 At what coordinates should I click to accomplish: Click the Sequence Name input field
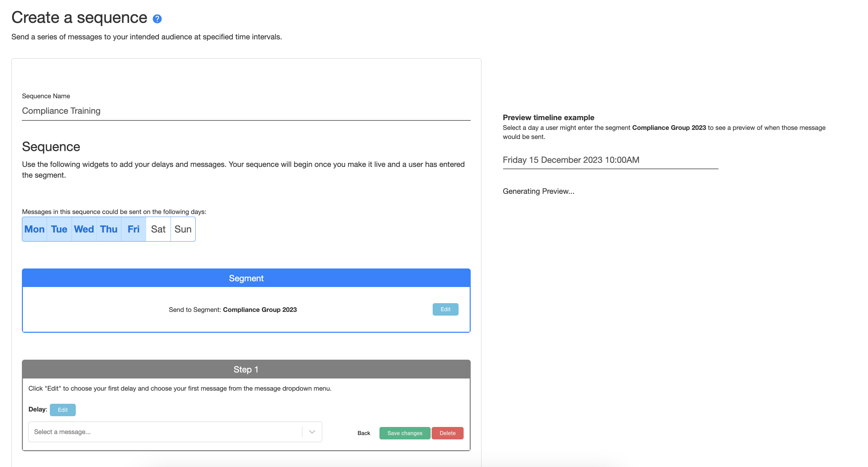pyautogui.click(x=246, y=111)
